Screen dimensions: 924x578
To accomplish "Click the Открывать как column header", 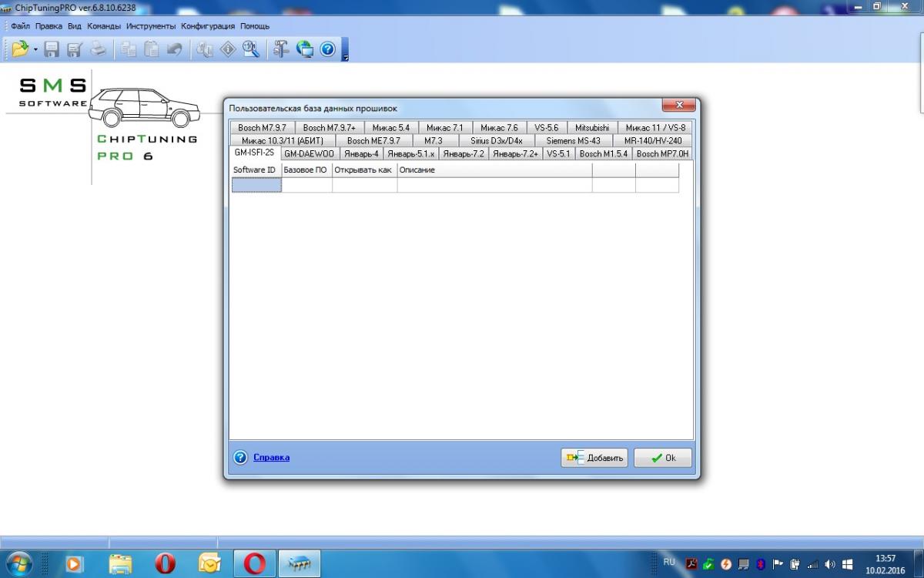I will click(364, 170).
